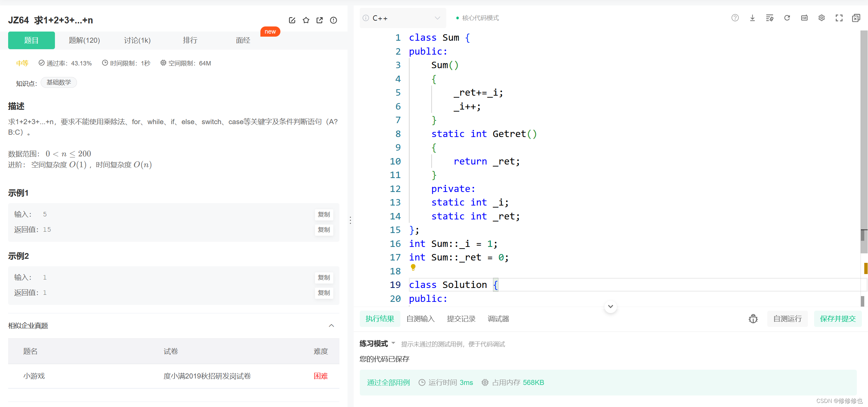Screen dimensions: 868x407
Task: Copy example 1 input with 复制
Action: pyautogui.click(x=324, y=214)
